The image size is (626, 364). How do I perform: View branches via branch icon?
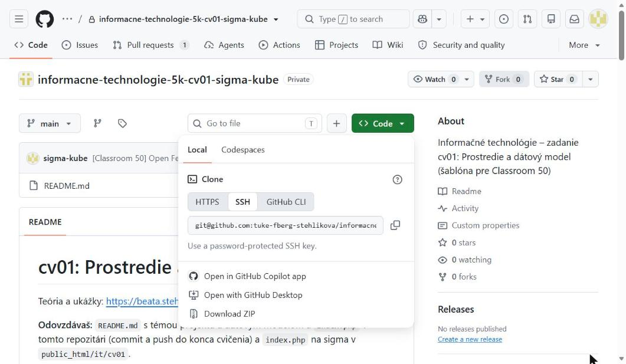pyautogui.click(x=97, y=124)
